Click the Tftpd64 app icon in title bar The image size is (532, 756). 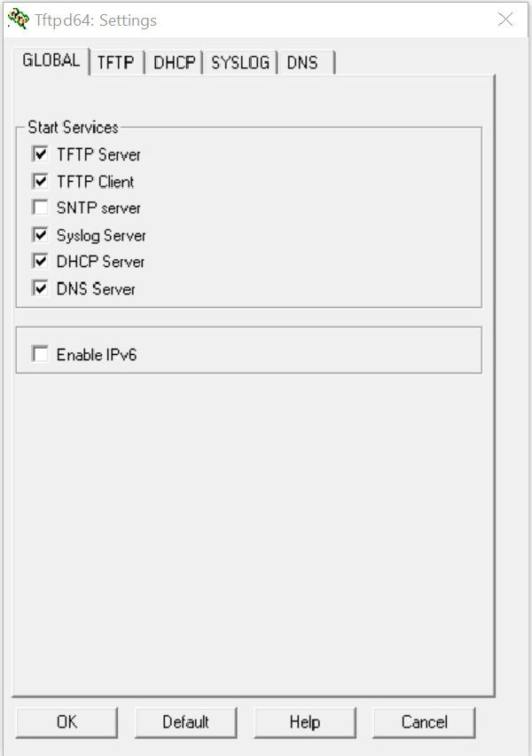[x=19, y=20]
